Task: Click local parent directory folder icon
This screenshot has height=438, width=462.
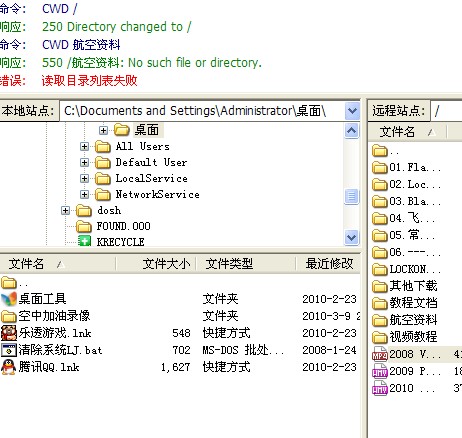Action: coord(9,283)
